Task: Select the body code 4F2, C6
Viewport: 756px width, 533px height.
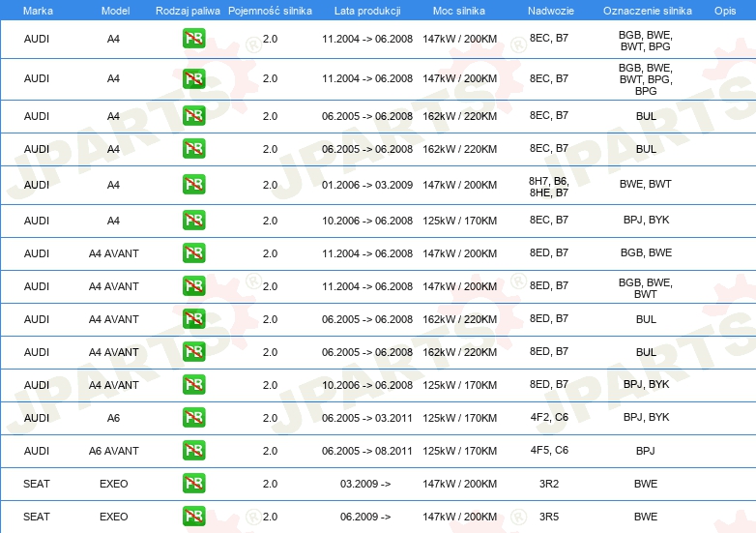Action: tap(549, 417)
